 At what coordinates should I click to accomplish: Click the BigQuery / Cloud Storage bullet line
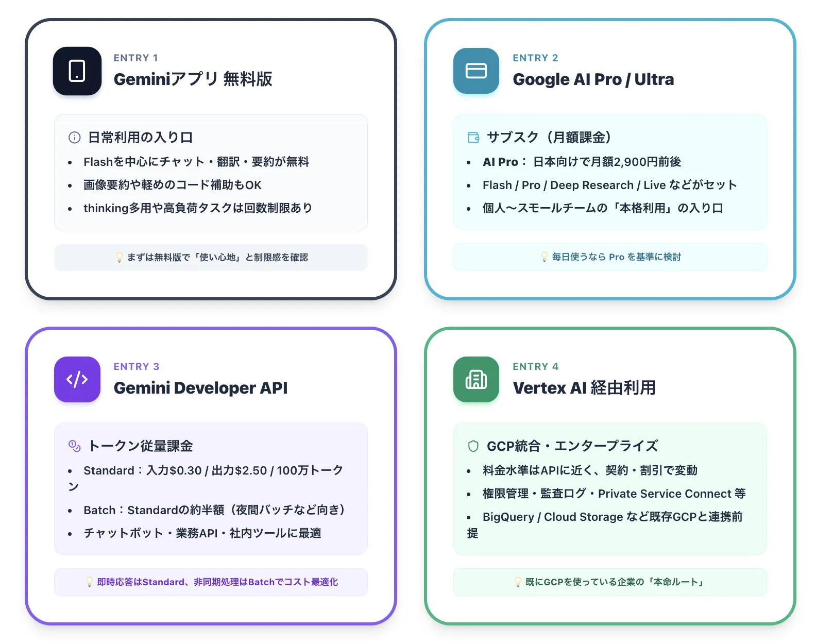[x=605, y=524]
